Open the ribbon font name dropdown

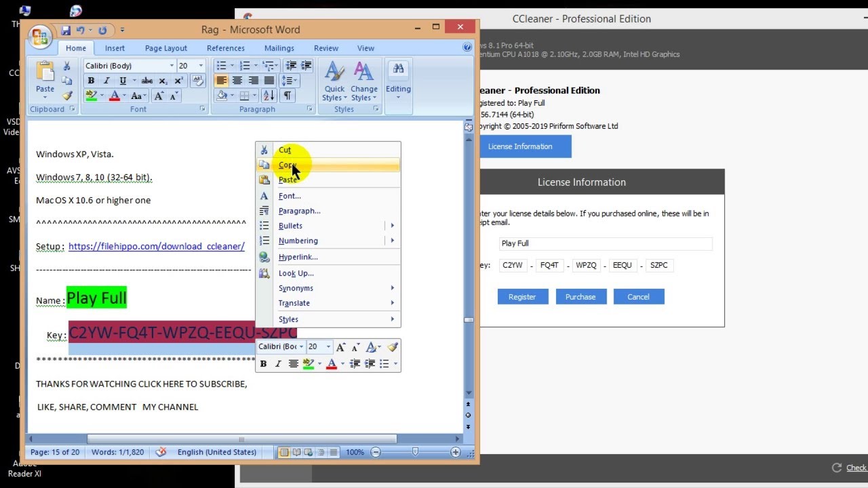click(x=172, y=66)
